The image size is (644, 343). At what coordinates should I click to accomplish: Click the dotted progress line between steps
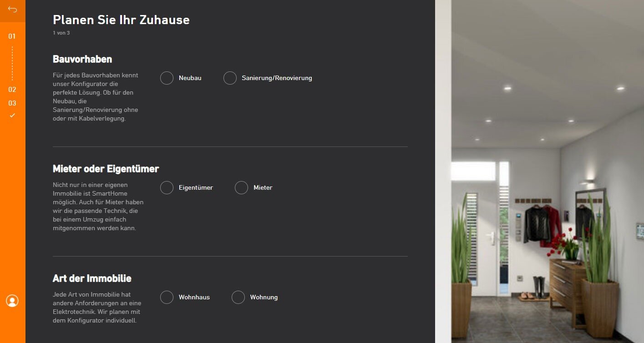12,63
